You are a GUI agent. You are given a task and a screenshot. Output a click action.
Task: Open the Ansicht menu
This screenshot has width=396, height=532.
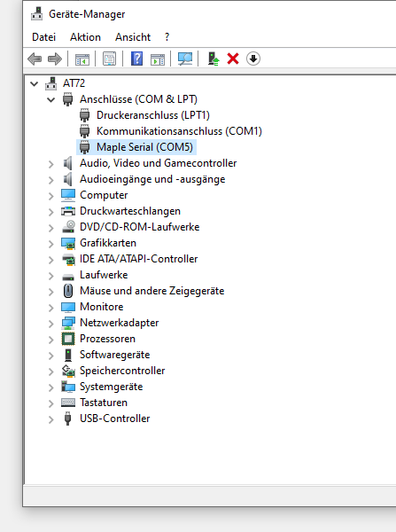pos(133,37)
